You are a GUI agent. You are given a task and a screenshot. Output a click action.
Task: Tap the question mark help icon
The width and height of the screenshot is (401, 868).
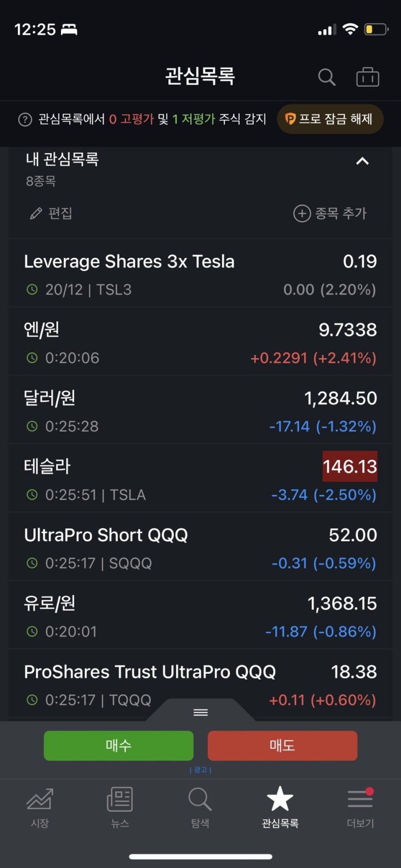[x=25, y=119]
